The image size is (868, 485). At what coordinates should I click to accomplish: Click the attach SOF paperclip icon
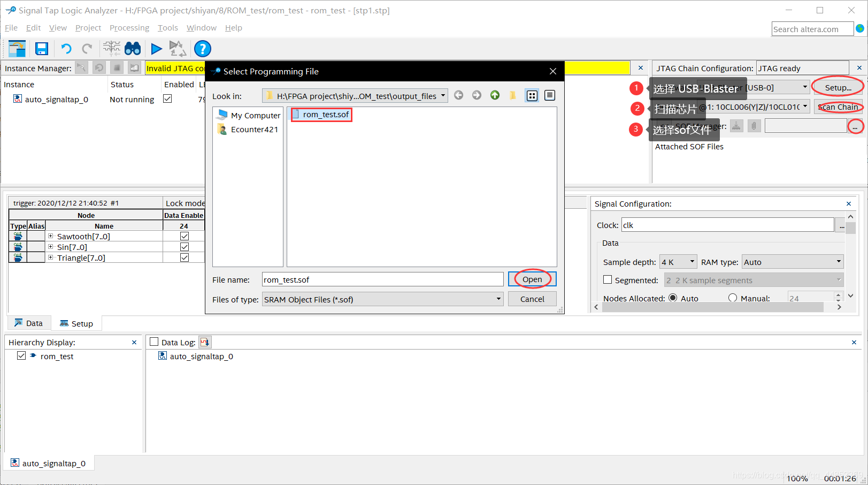click(754, 126)
